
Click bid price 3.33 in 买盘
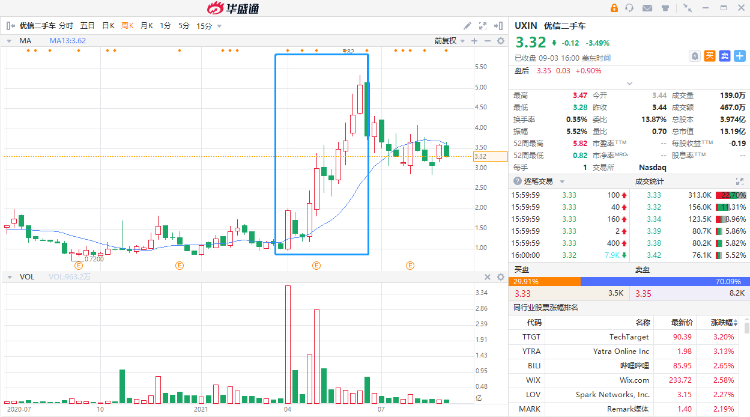(x=522, y=294)
